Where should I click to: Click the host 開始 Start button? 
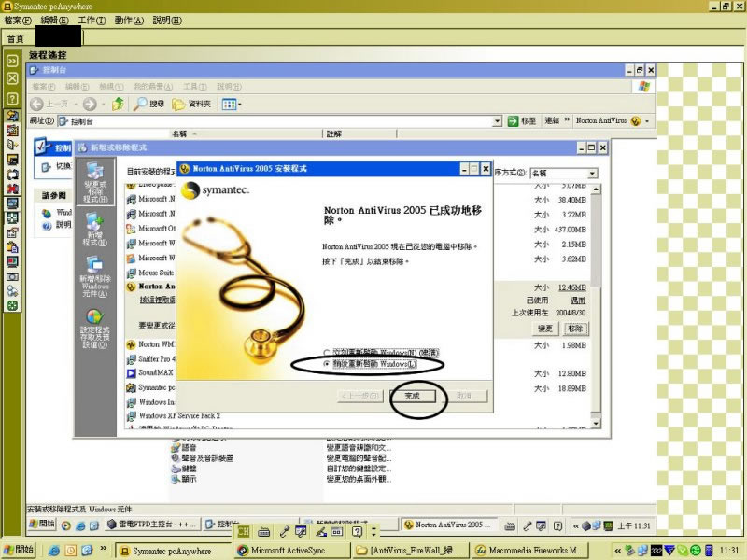(19, 550)
